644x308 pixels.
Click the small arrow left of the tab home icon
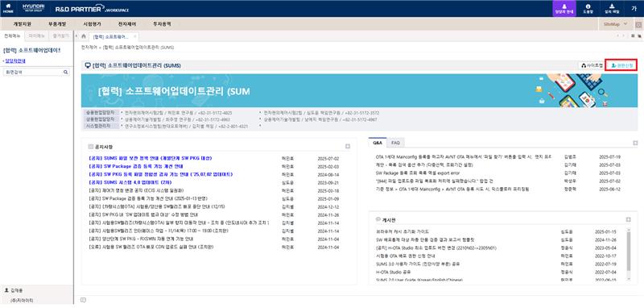tap(76, 36)
